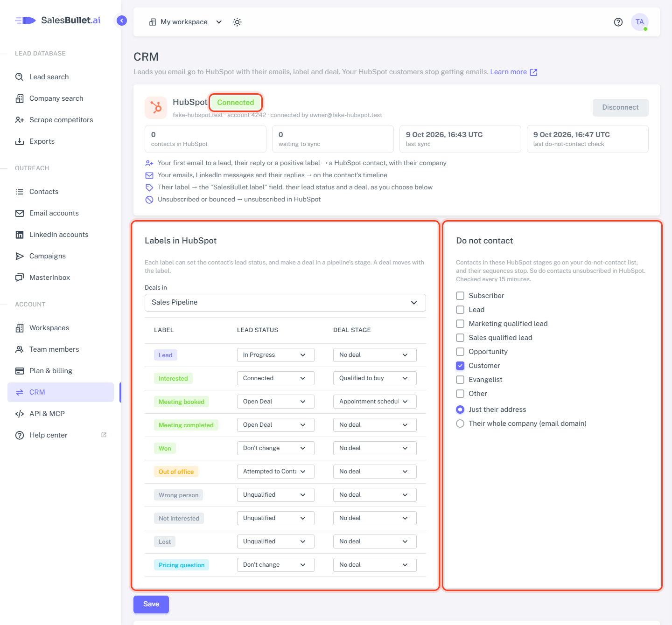Click the Exports download icon
Screen dimensions: 672x625
click(x=20, y=141)
